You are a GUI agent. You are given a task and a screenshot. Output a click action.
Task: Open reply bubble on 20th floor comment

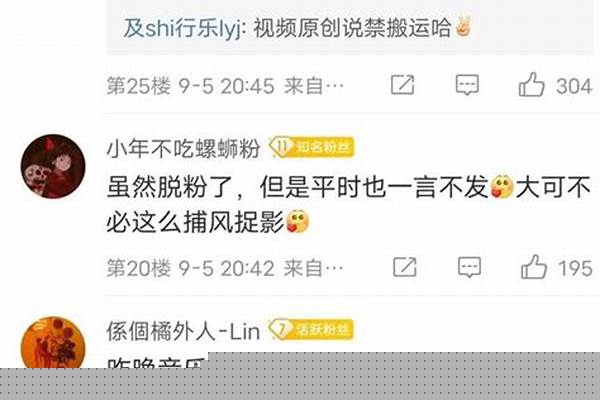click(470, 267)
